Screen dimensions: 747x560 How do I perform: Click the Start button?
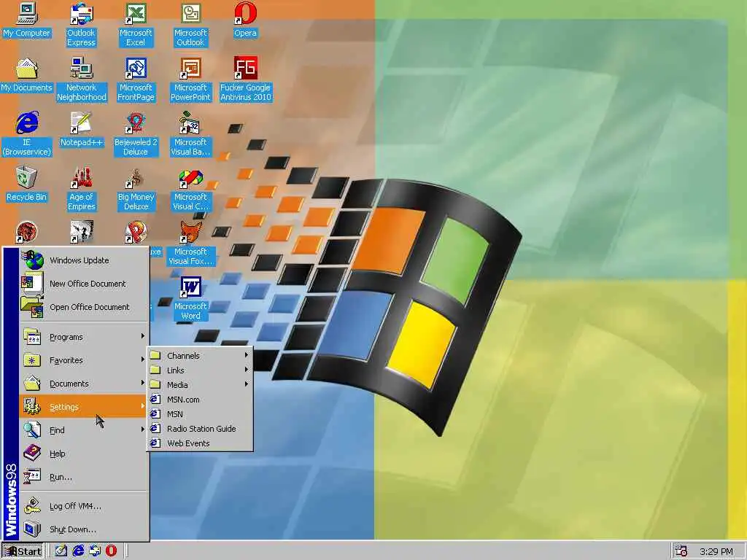tap(23, 551)
